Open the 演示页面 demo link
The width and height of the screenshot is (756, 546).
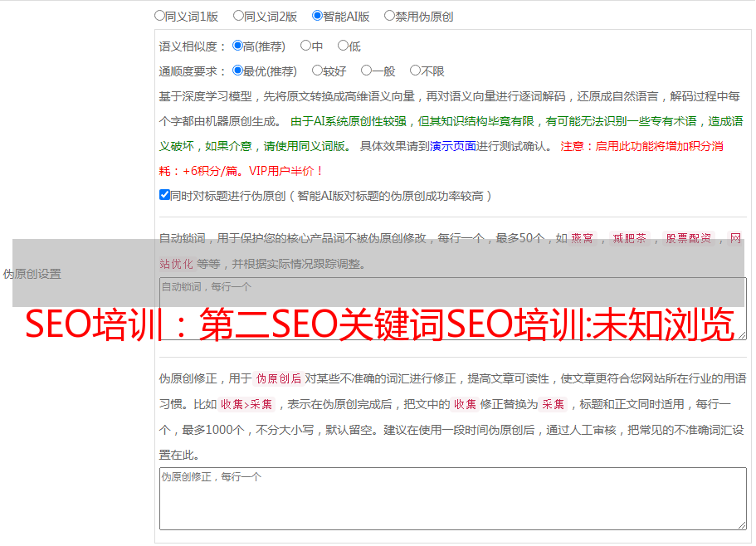[452, 146]
